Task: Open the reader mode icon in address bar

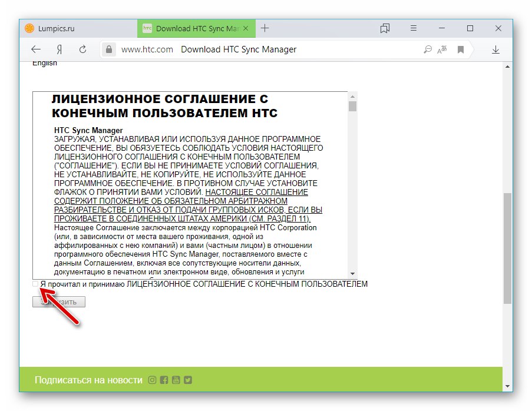Action: (428, 49)
